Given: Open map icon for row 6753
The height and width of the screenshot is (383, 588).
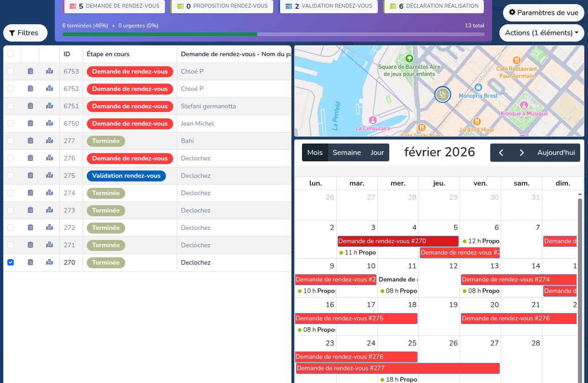Looking at the screenshot, I should pos(49,71).
